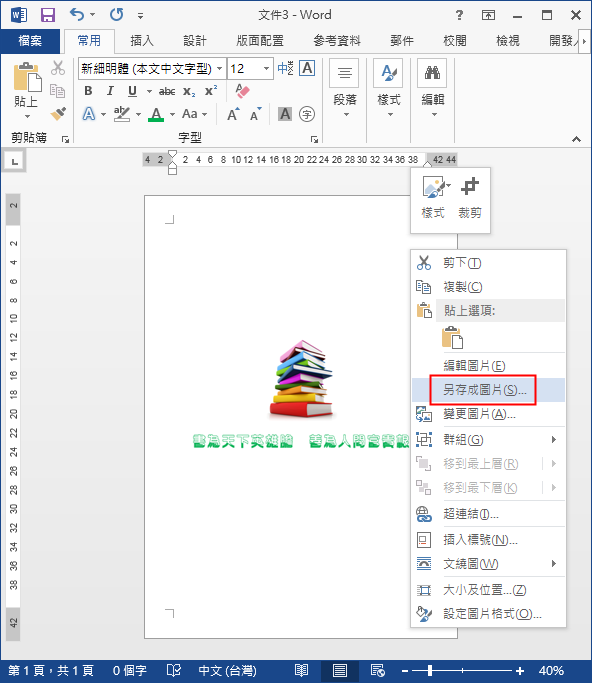Choose 複製(C) in context menu
The height and width of the screenshot is (683, 592).
coord(488,287)
